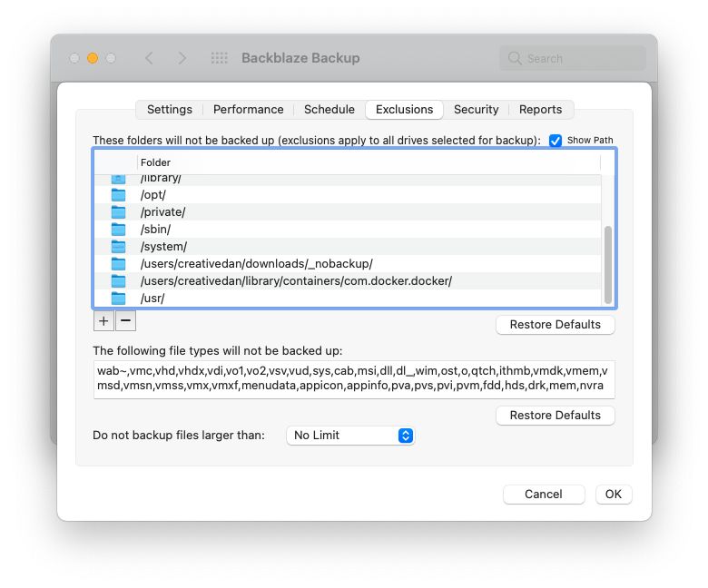
Task: Add an excluded folder with plus button
Action: pyautogui.click(x=103, y=321)
